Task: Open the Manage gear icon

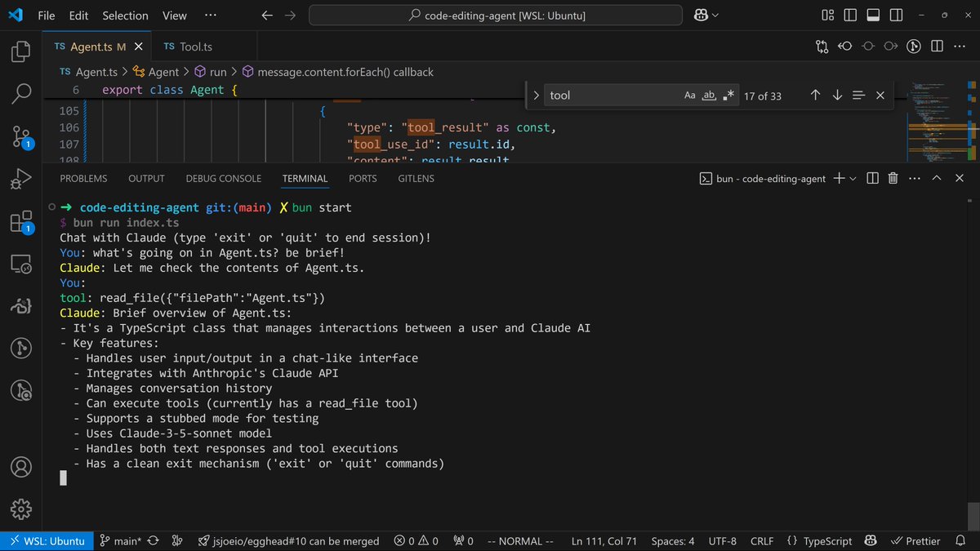Action: click(21, 509)
